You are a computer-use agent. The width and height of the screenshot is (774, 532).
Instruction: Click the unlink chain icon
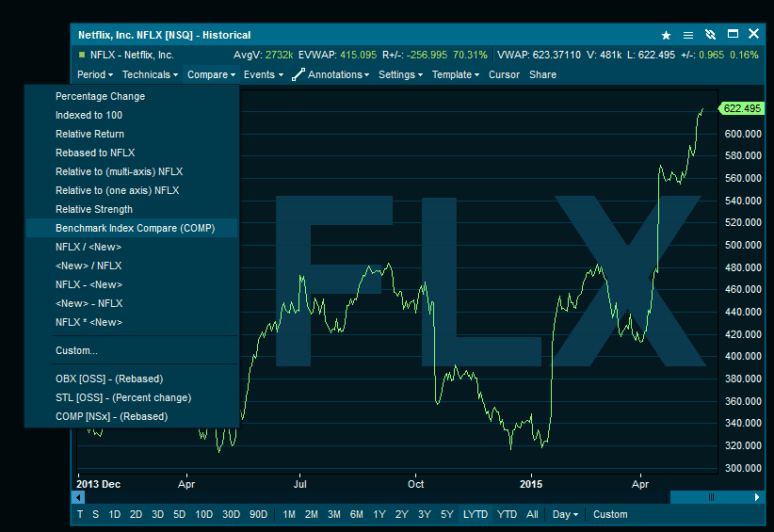[711, 35]
